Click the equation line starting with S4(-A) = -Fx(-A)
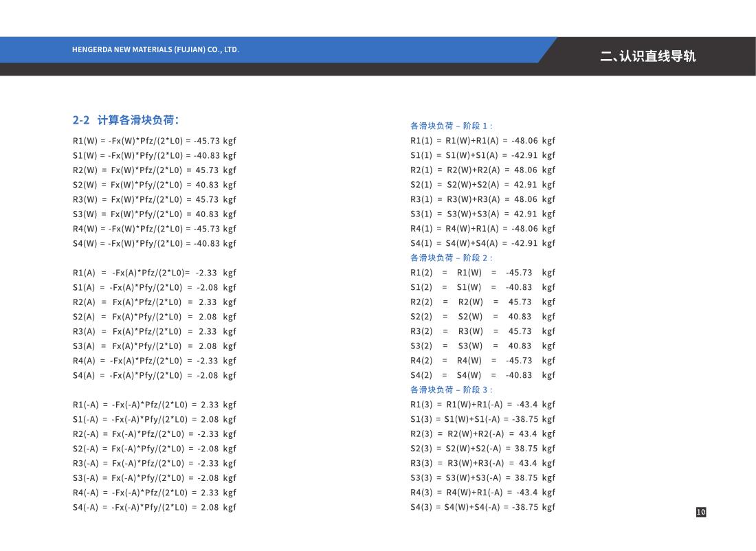 (x=155, y=507)
